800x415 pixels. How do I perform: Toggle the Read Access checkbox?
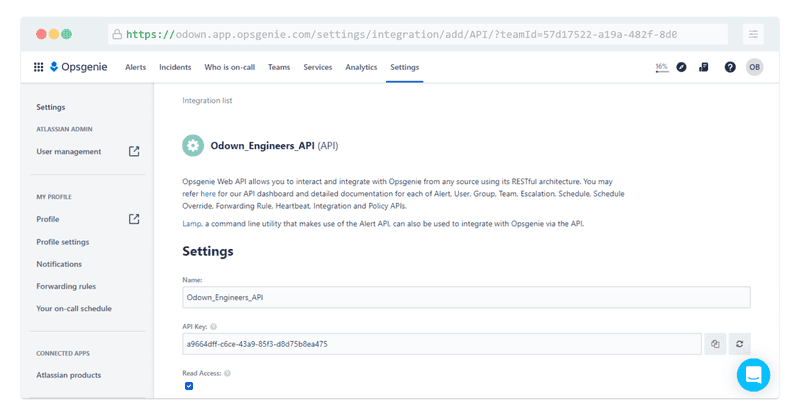(188, 386)
